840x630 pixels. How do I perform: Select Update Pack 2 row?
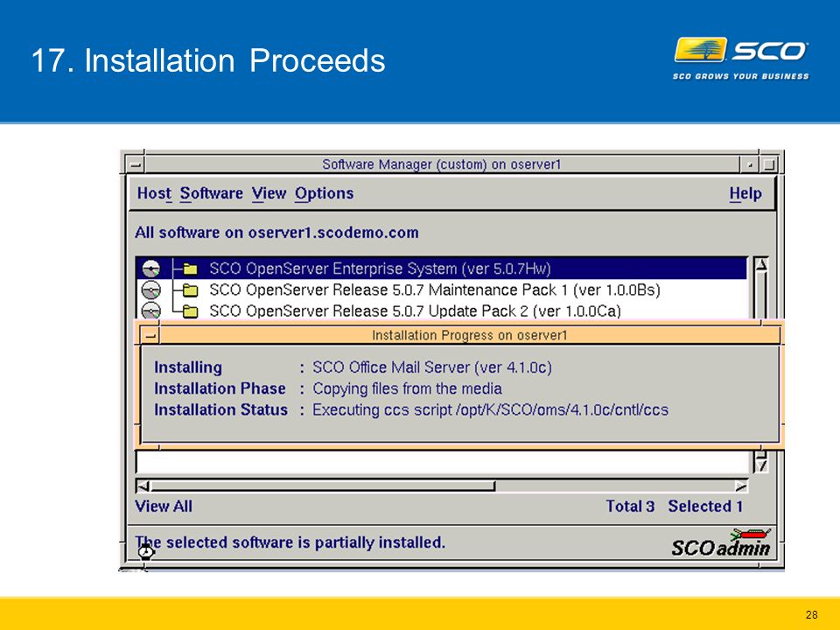(441, 311)
